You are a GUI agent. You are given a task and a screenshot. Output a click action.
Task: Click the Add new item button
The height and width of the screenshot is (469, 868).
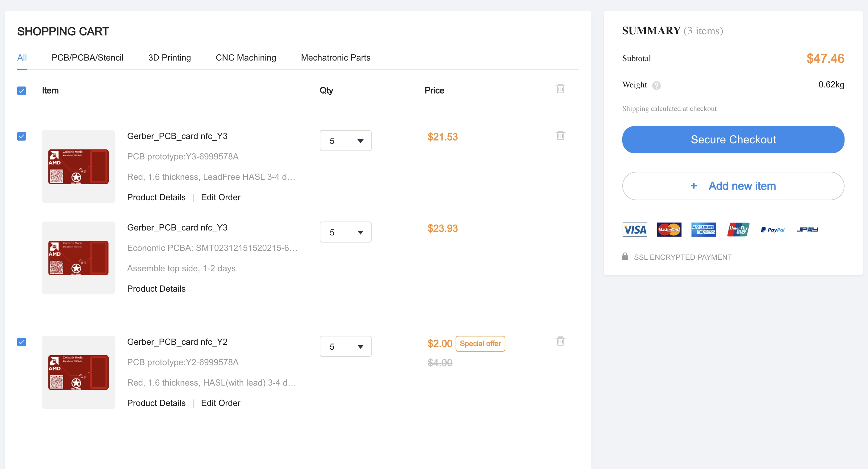733,186
